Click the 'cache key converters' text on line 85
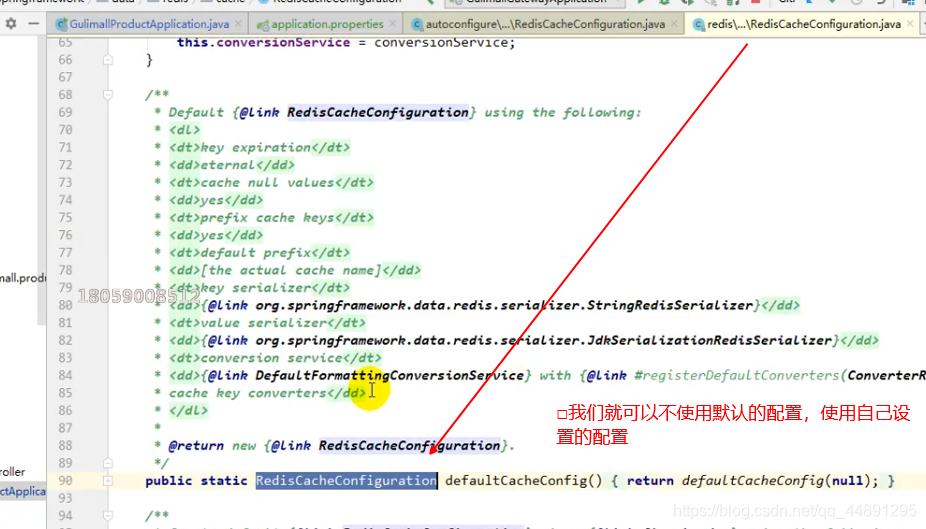The width and height of the screenshot is (926, 529). click(247, 393)
